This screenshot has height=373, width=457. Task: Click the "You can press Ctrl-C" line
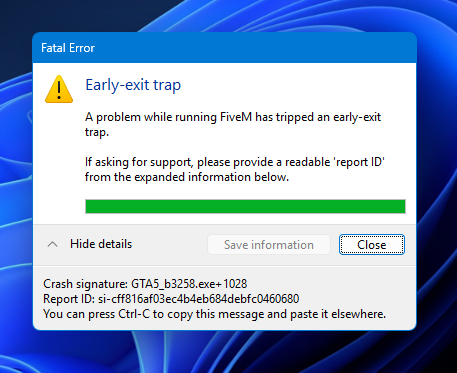(x=214, y=314)
